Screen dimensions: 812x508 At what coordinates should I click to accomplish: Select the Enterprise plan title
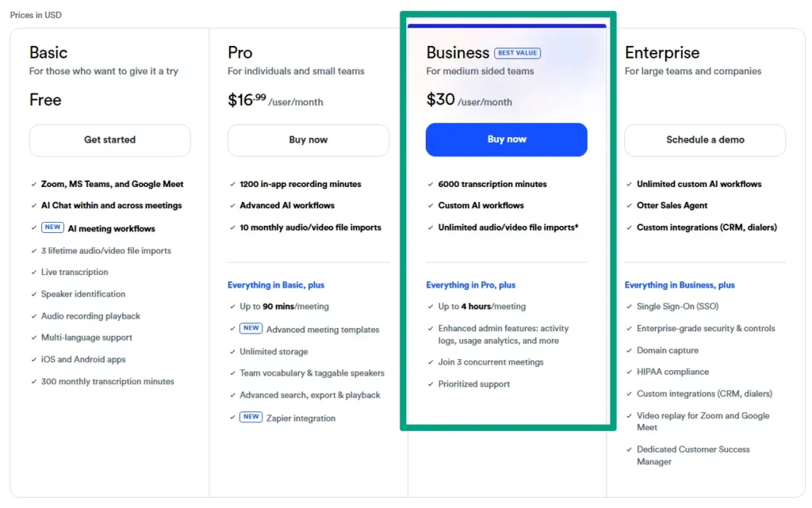click(x=662, y=53)
